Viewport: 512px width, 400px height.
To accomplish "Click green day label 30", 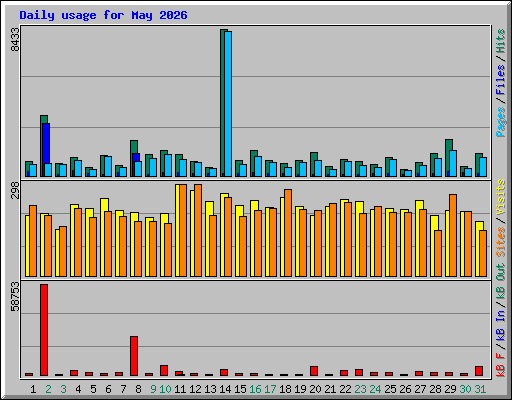I will (465, 389).
